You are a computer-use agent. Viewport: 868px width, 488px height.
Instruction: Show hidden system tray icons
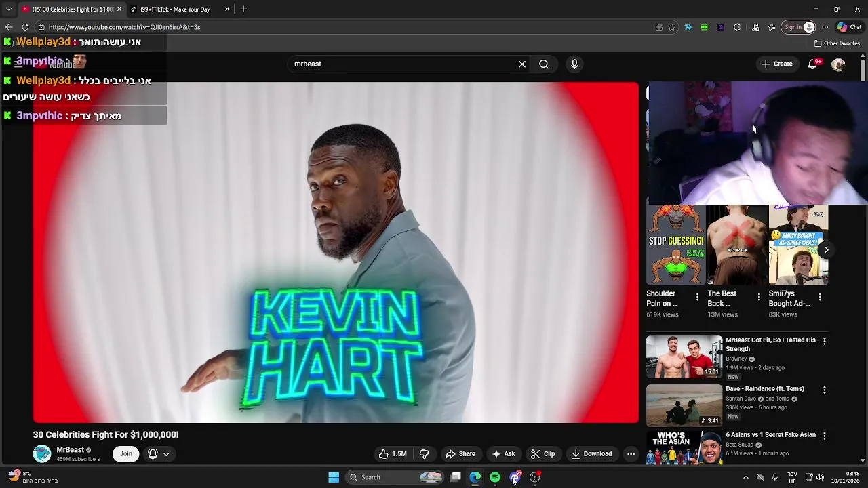(745, 477)
